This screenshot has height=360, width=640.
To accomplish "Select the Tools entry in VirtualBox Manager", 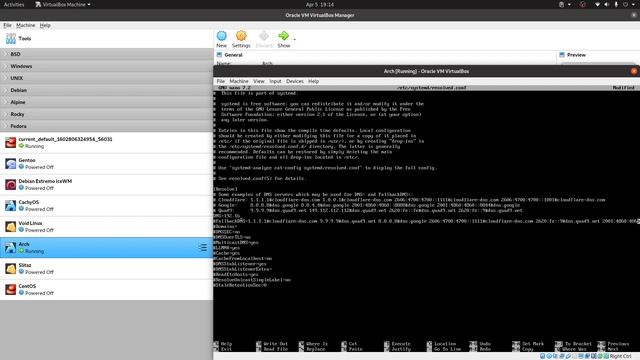I will [106, 38].
